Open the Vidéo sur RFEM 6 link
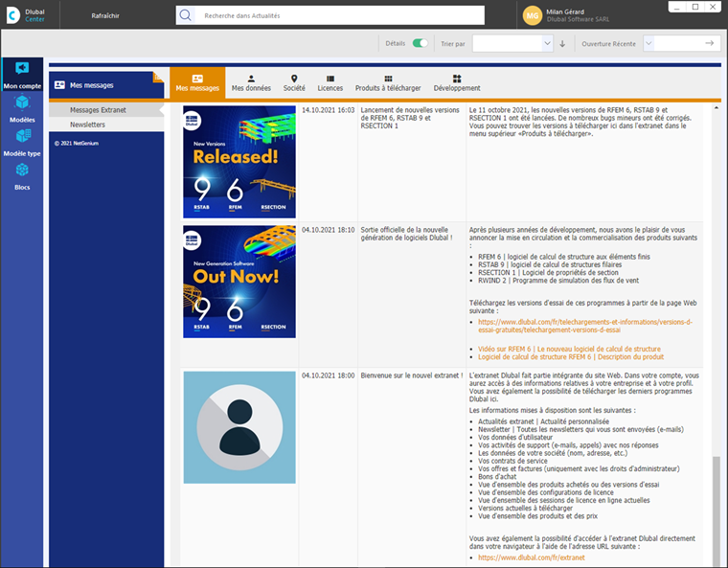Image resolution: width=728 pixels, height=568 pixels. tap(569, 349)
